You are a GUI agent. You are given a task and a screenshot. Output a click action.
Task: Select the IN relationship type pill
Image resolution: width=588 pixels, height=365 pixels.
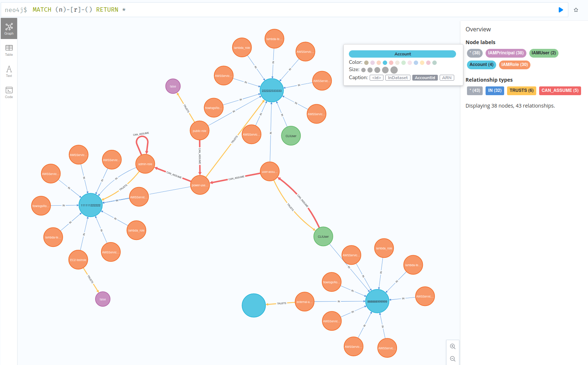[x=495, y=90]
